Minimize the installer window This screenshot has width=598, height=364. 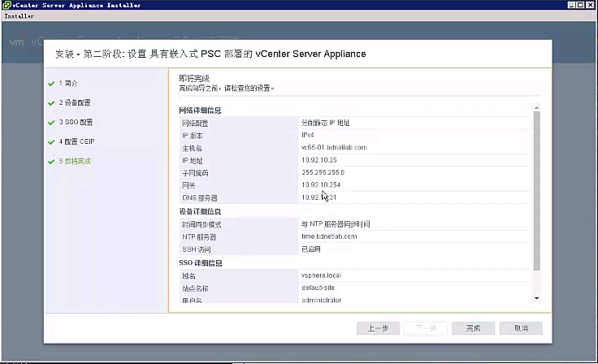tap(571, 5)
